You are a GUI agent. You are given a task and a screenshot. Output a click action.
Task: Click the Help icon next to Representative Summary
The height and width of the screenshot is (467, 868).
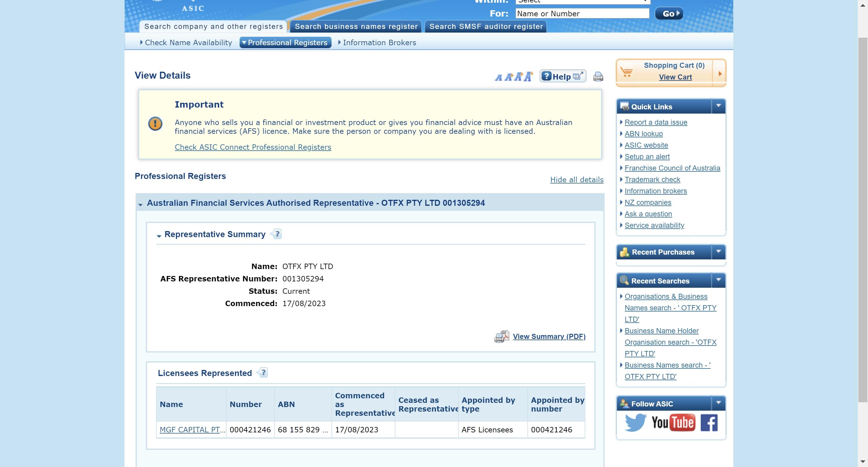(276, 234)
